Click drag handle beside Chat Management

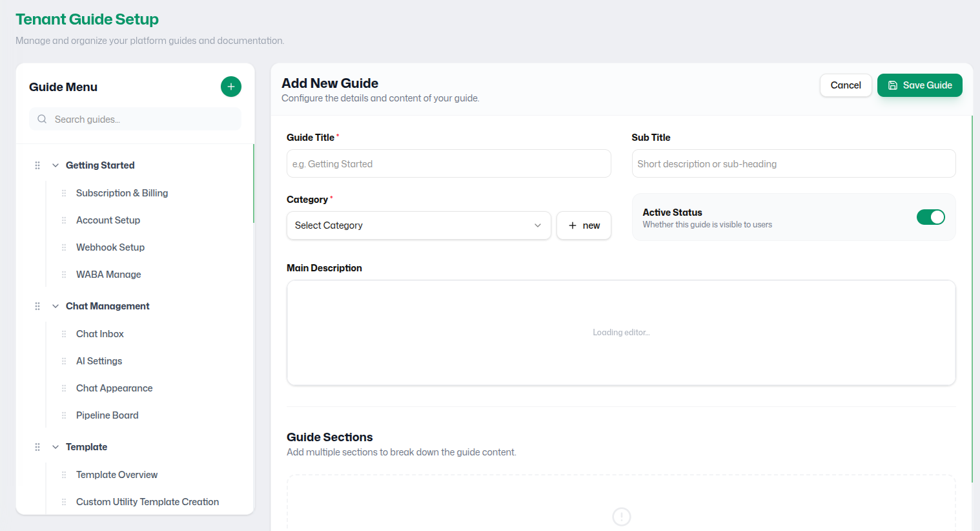(37, 306)
